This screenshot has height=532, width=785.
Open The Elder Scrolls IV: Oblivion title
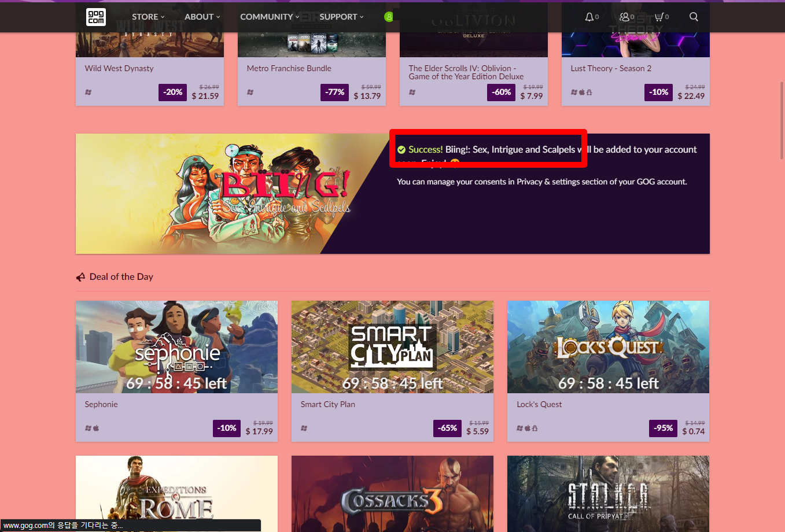coord(466,72)
